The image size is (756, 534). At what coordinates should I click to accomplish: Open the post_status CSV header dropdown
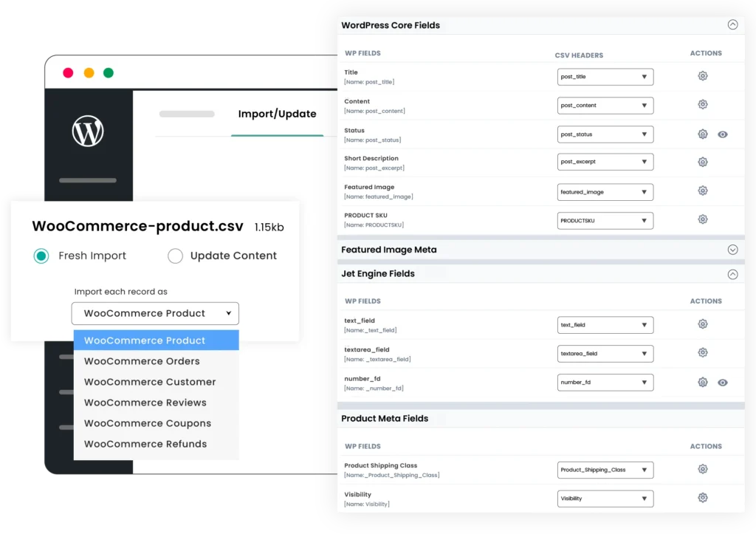[605, 134]
